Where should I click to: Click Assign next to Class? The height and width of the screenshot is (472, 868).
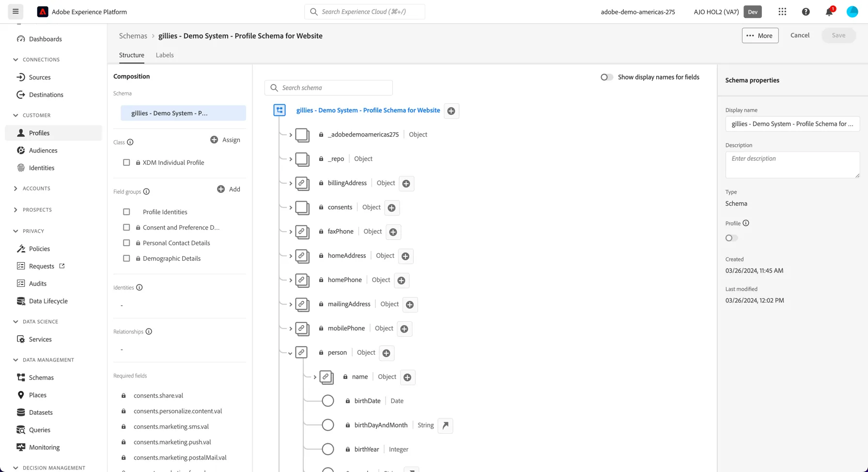pyautogui.click(x=225, y=140)
